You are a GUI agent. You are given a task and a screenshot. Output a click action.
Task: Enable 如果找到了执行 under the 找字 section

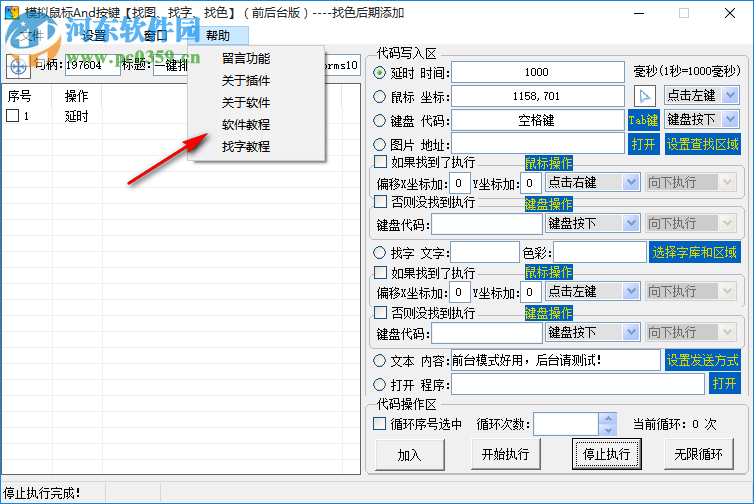380,273
